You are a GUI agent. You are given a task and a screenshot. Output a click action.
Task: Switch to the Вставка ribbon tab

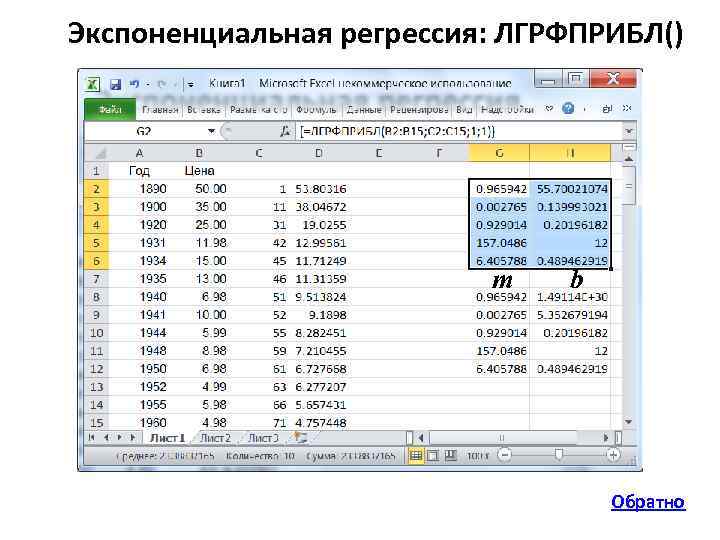point(203,110)
